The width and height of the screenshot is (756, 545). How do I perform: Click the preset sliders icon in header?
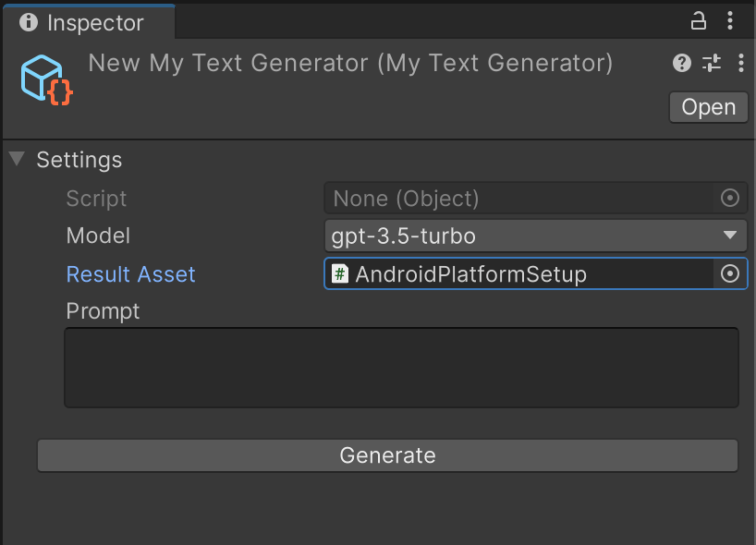click(711, 63)
